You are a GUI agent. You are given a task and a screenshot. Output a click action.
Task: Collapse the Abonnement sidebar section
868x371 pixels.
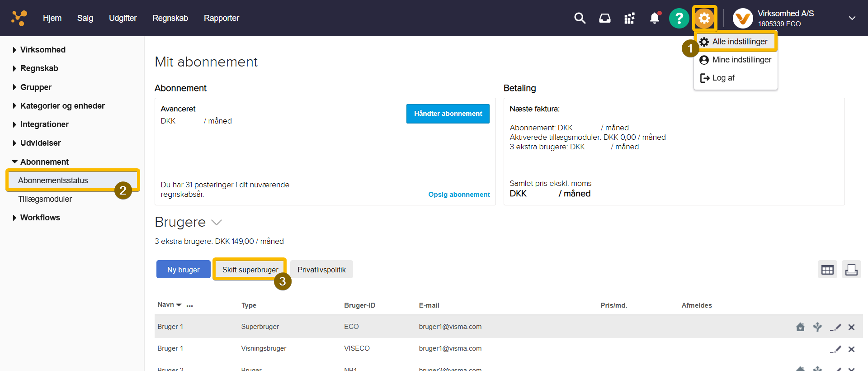click(x=14, y=162)
